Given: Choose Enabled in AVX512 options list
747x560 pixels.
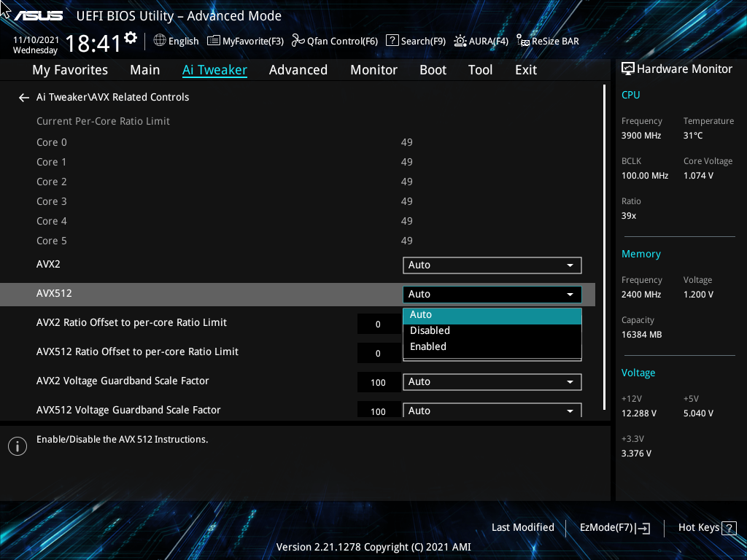Looking at the screenshot, I should (492, 346).
